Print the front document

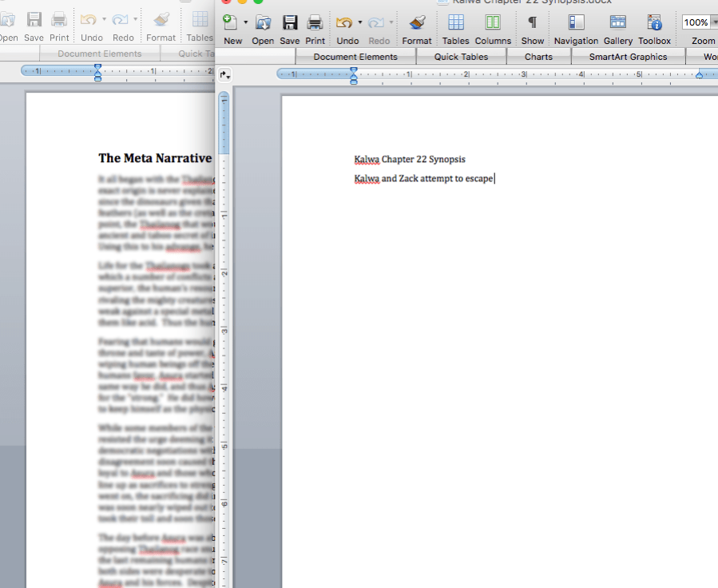click(315, 23)
